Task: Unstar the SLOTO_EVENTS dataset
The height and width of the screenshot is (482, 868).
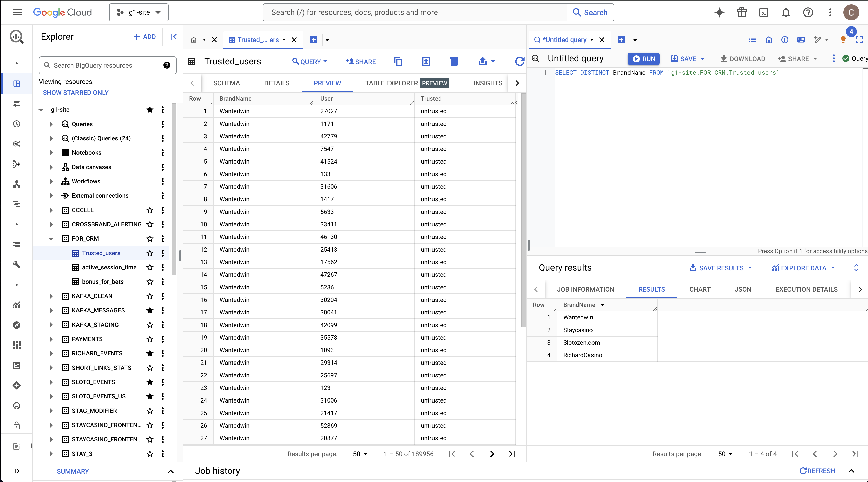Action: click(150, 382)
